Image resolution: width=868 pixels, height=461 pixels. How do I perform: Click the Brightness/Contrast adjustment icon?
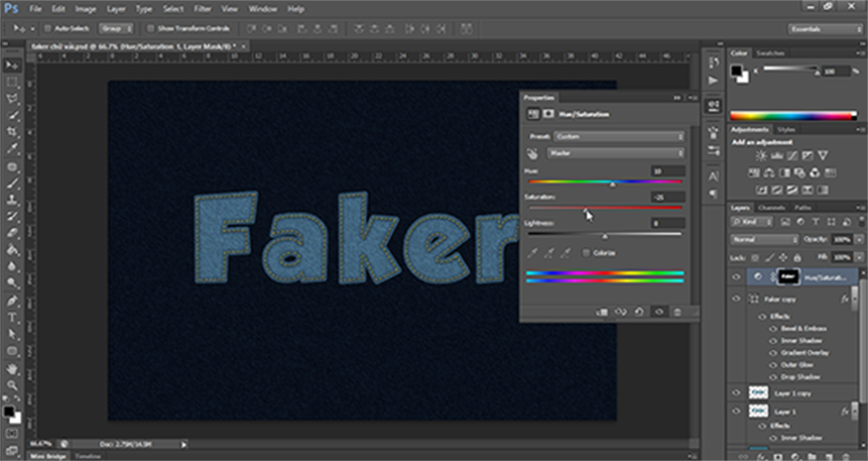click(x=761, y=157)
